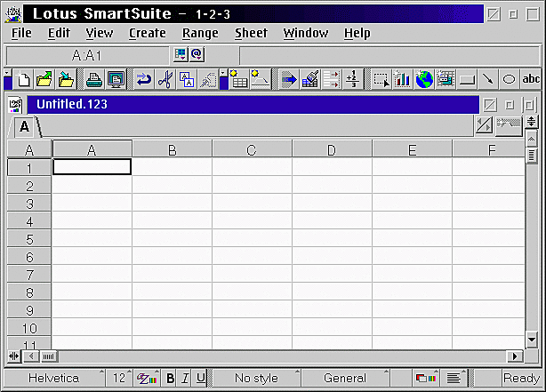Undo the last action with the curved arrow icon

144,79
